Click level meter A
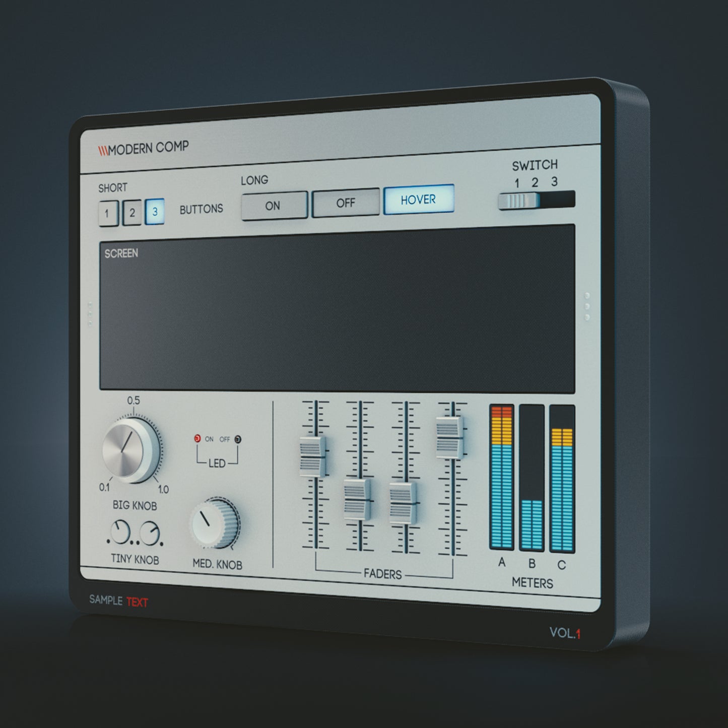The width and height of the screenshot is (728, 728). [x=501, y=477]
